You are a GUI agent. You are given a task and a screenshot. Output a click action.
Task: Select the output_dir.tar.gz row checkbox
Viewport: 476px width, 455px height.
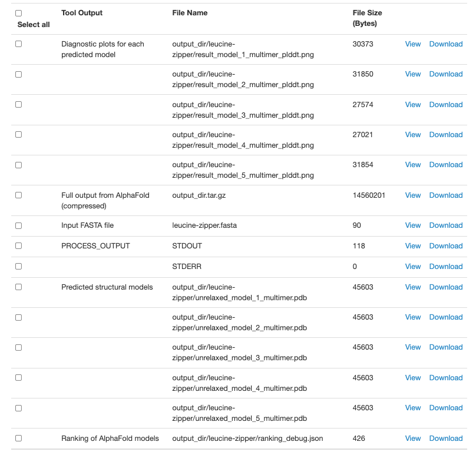pyautogui.click(x=18, y=195)
